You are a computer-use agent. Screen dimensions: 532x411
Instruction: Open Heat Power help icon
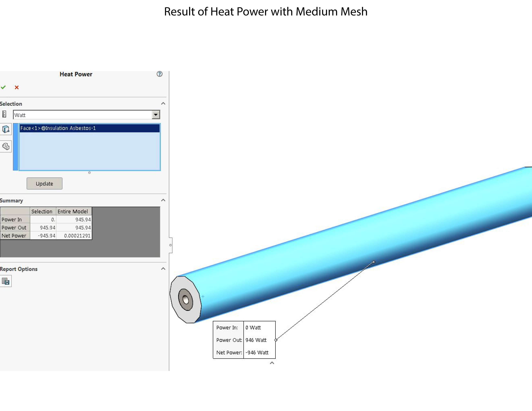159,74
